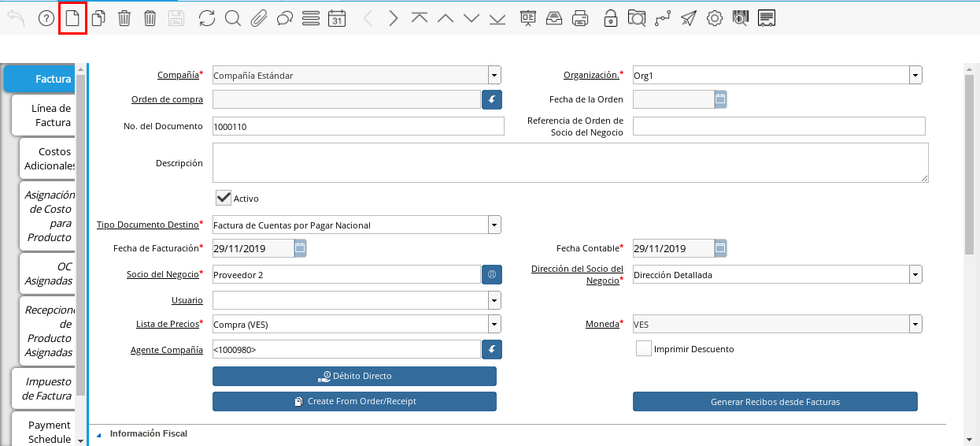Click the Print icon in toolbar

point(580,18)
